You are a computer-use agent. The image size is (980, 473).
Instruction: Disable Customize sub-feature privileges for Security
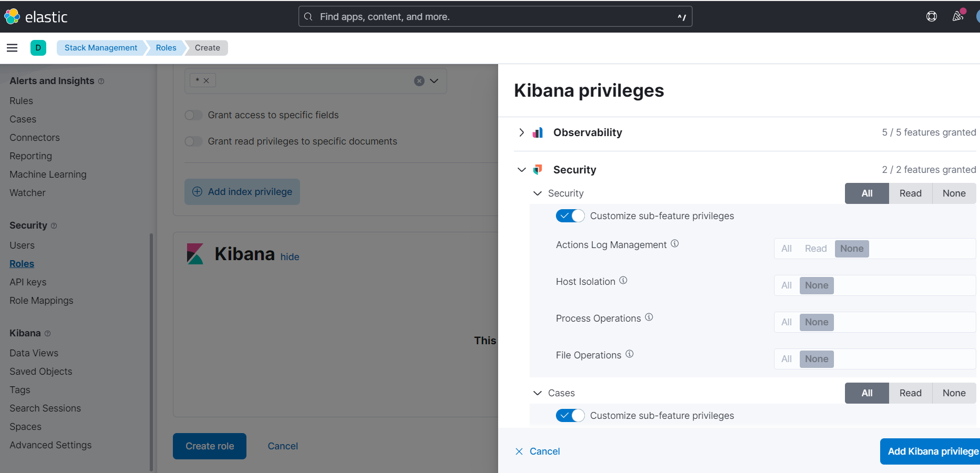coord(570,215)
